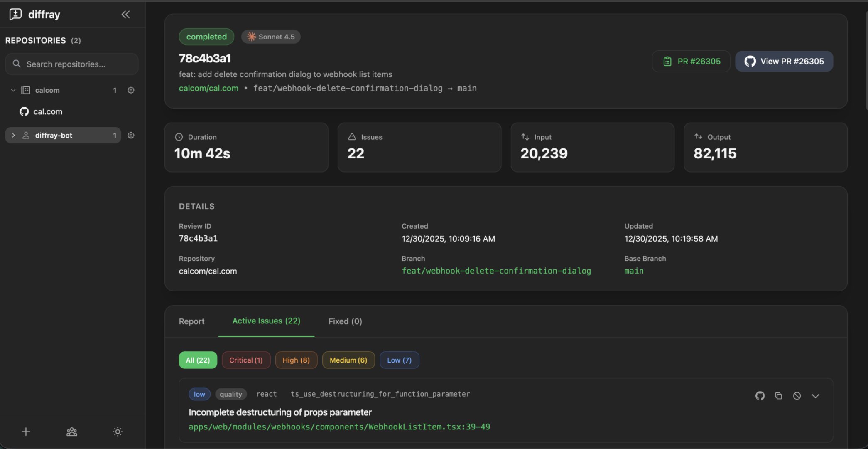
Task: Enable the Low severity filter
Action: point(399,360)
